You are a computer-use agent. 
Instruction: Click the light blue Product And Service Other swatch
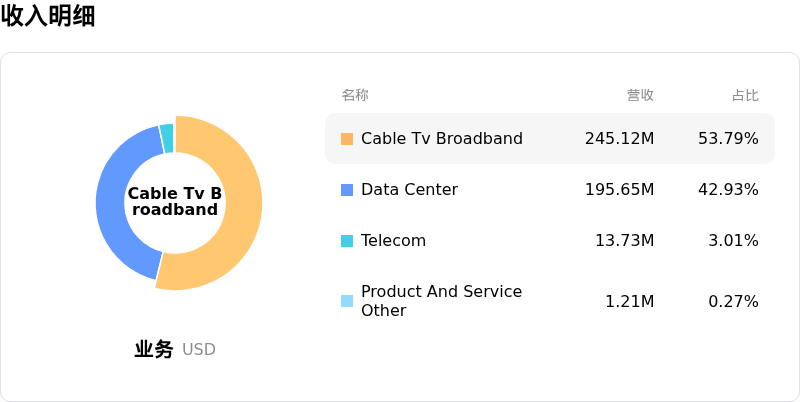tap(347, 301)
